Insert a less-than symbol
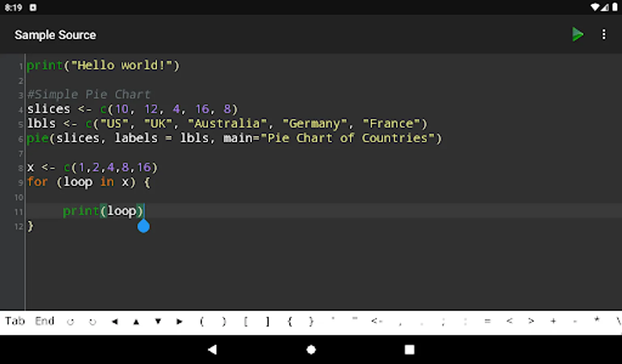622x364 pixels. coord(509,321)
